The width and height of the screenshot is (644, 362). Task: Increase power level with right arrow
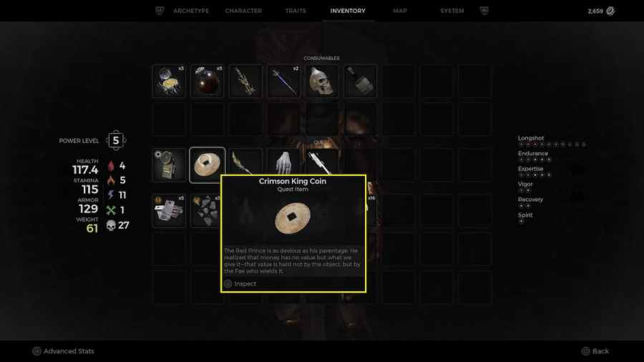tap(125, 140)
